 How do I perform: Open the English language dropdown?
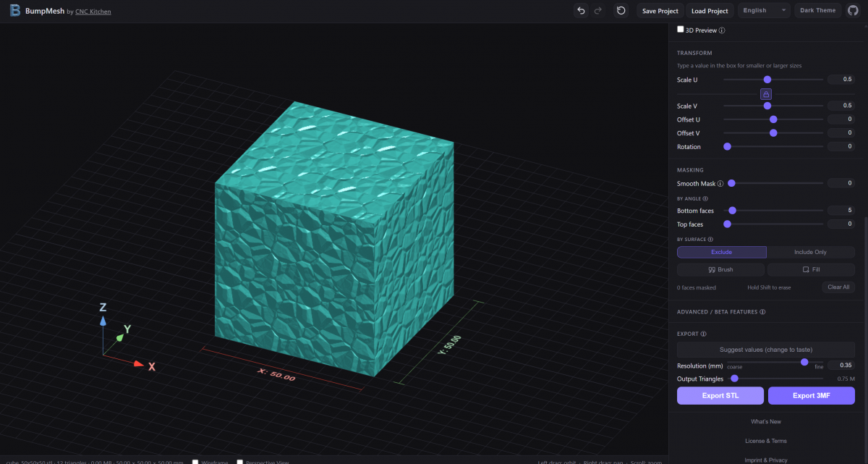point(765,10)
